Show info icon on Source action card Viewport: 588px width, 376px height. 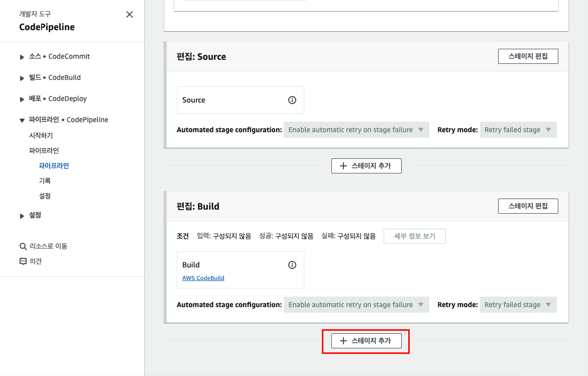pos(292,100)
